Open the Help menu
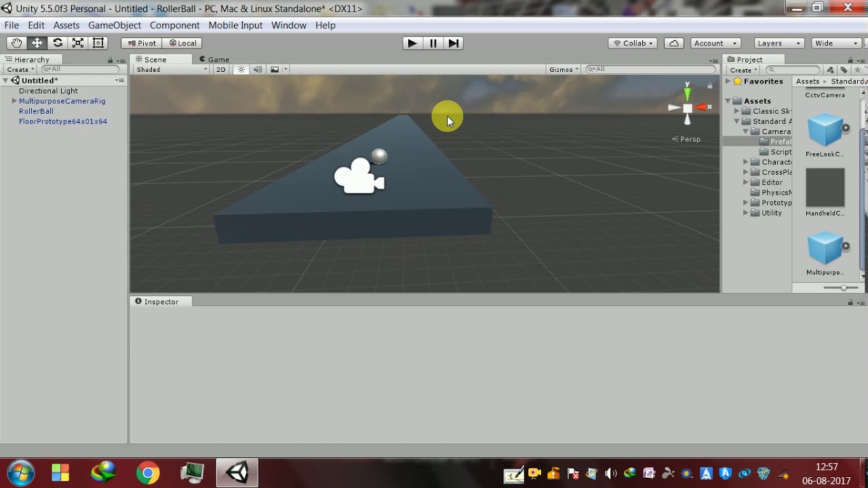 325,25
